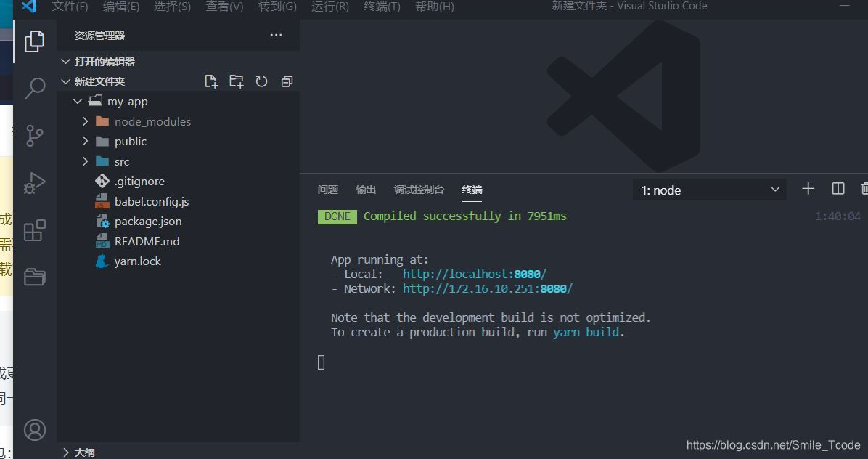Split the terminal panel
Image resolution: width=868 pixels, height=459 pixels.
(x=838, y=189)
